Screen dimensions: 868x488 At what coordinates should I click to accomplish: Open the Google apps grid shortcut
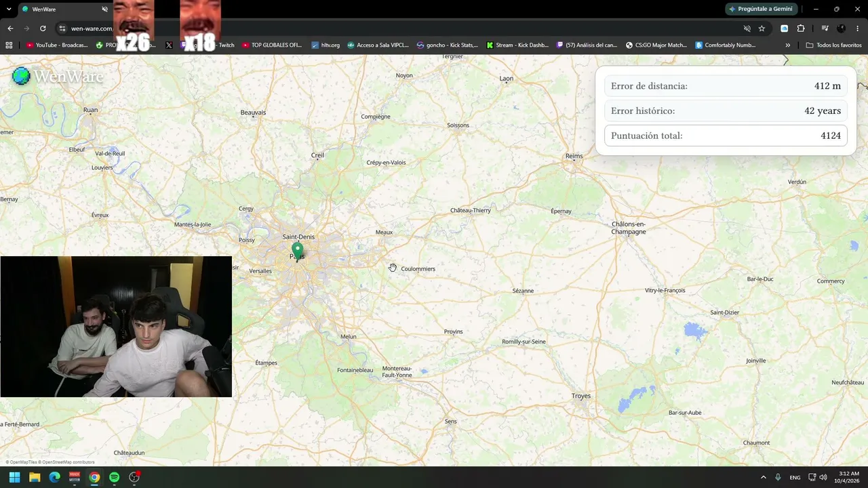point(9,45)
